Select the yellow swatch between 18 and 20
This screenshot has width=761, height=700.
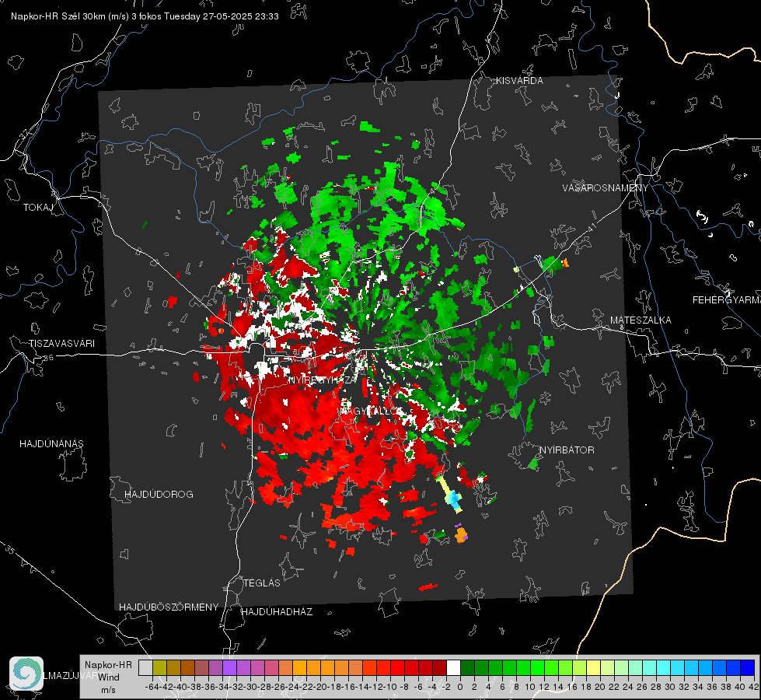593,667
